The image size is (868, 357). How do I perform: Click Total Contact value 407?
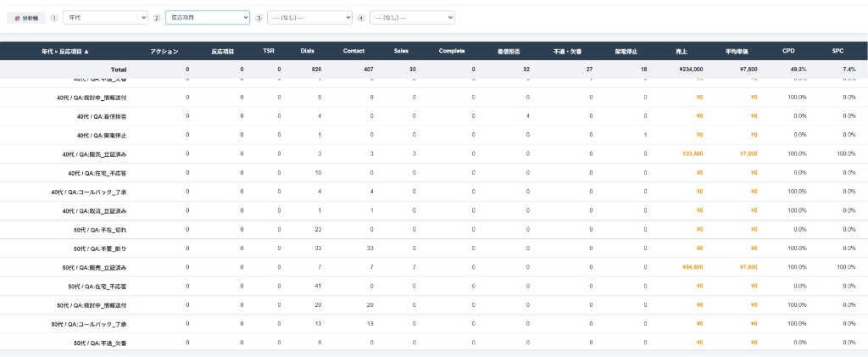pyautogui.click(x=368, y=70)
